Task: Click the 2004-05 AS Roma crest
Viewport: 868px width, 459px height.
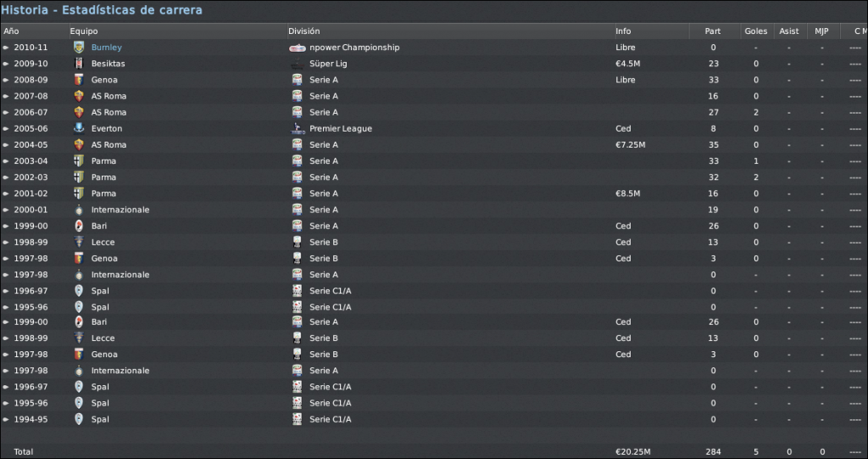Action: click(79, 145)
